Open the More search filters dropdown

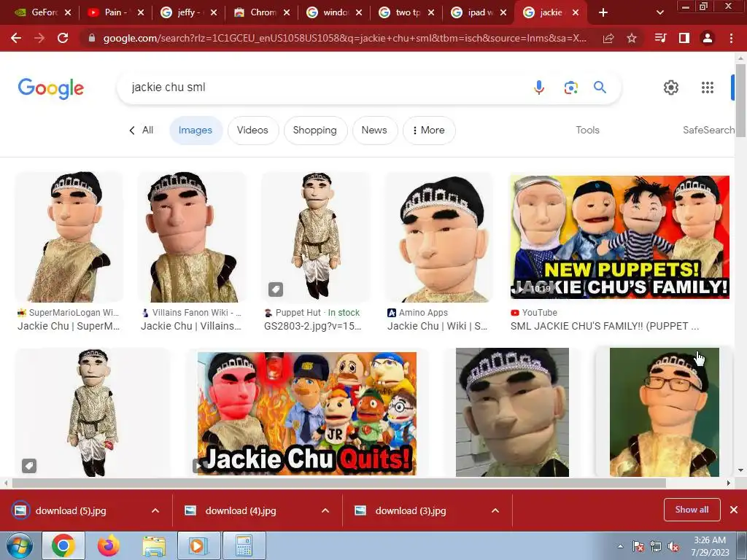click(x=429, y=130)
